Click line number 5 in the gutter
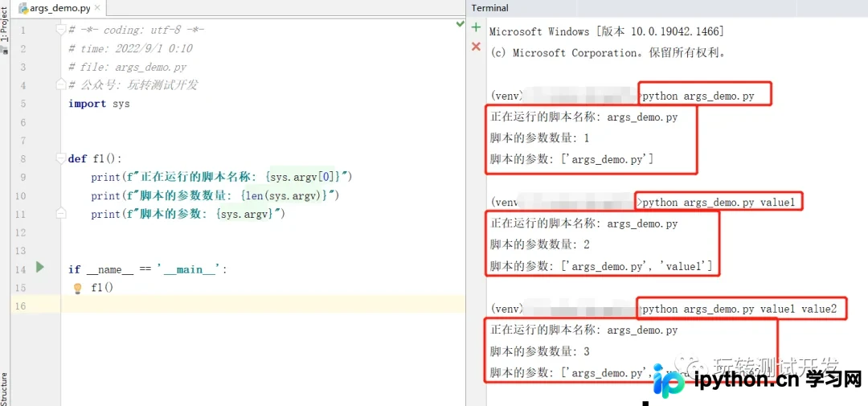The image size is (868, 406). (x=23, y=104)
